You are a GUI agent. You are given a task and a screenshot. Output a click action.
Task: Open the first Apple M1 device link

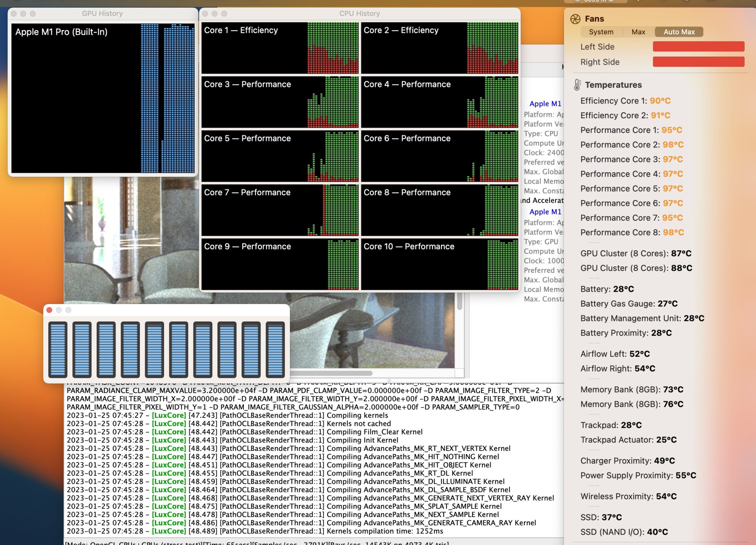tap(545, 104)
